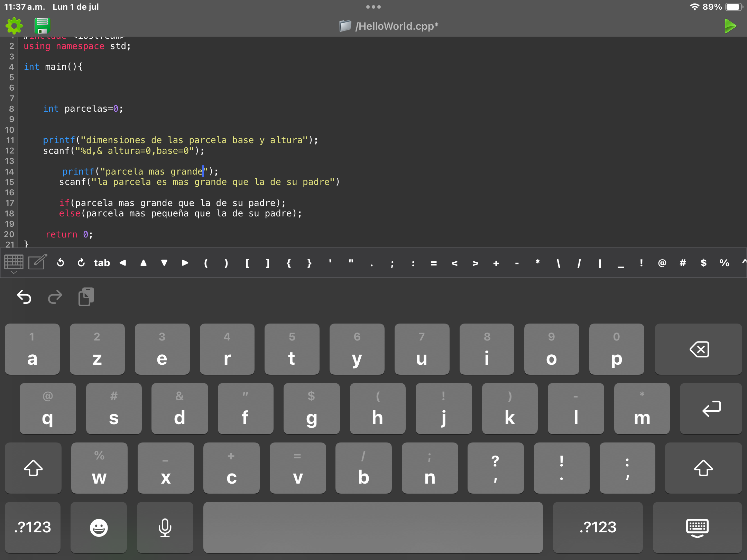The width and height of the screenshot is (747, 560).
Task: Switch to left .?123 numeric keyboard
Action: (x=33, y=527)
